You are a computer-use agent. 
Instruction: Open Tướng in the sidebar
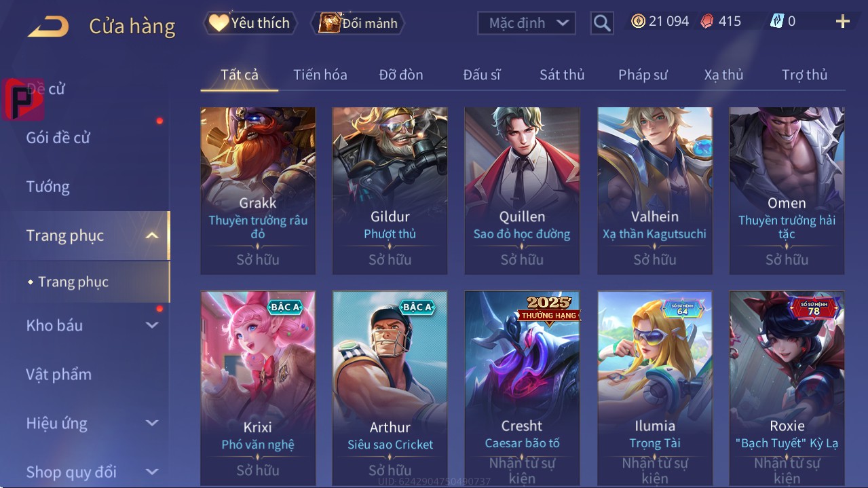(48, 187)
